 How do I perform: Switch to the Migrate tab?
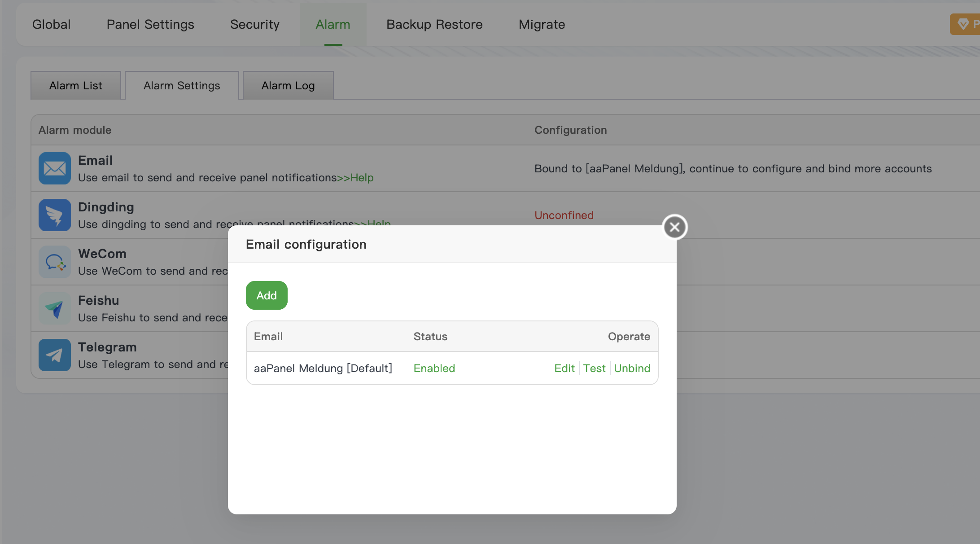click(542, 24)
